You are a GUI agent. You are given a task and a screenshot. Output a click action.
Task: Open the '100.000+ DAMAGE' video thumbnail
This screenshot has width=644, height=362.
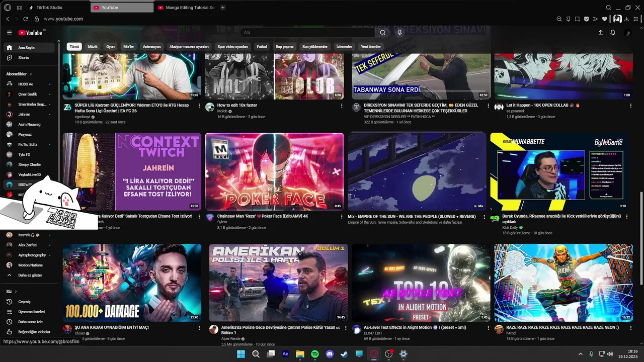[x=132, y=283]
